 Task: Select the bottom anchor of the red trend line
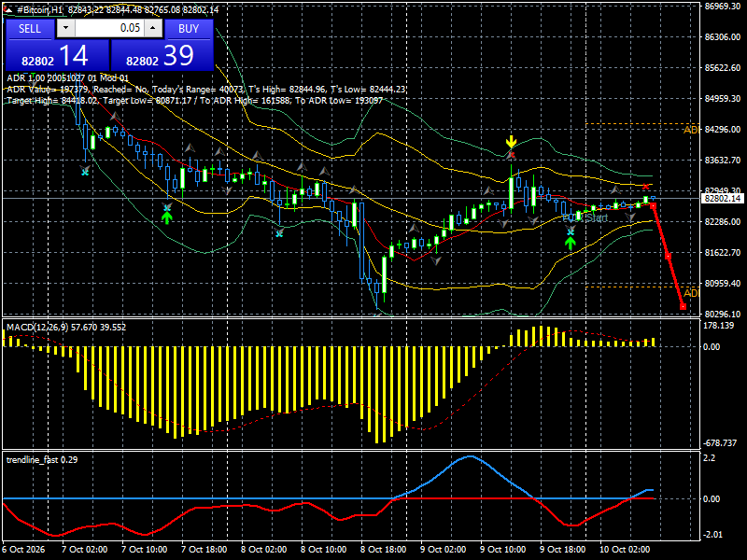(x=683, y=307)
